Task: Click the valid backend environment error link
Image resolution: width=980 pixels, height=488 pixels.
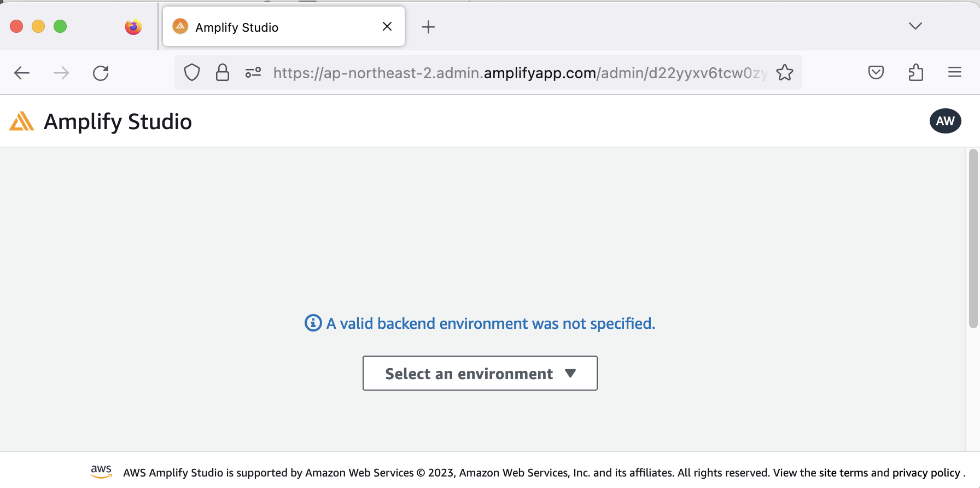Action: (489, 323)
